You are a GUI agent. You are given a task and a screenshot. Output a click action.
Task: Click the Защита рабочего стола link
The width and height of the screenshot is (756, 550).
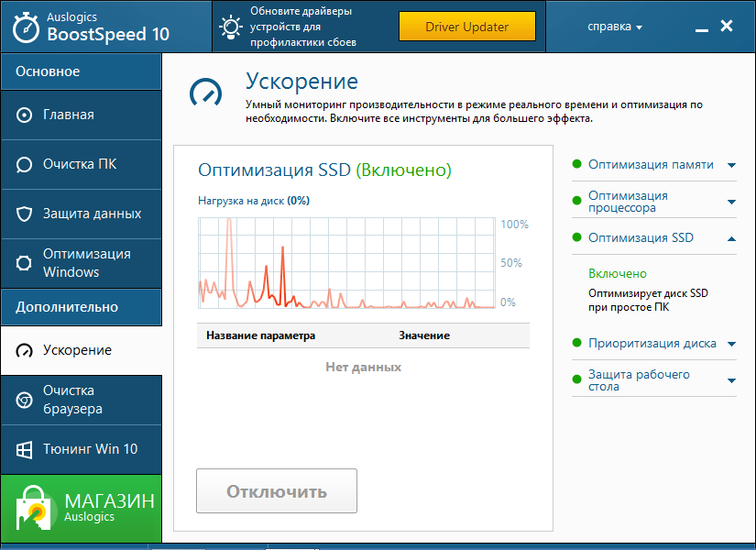639,380
